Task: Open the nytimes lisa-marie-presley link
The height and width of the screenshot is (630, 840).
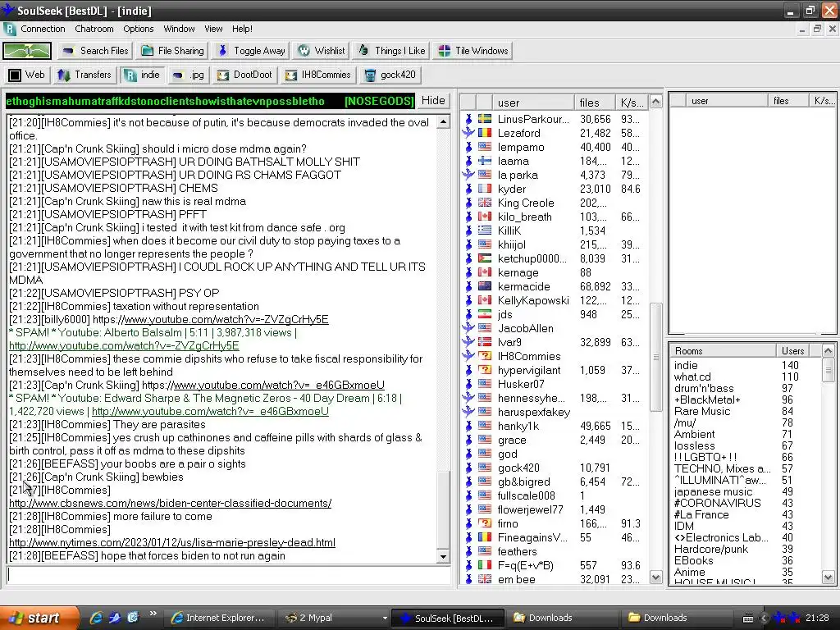Action: (172, 543)
